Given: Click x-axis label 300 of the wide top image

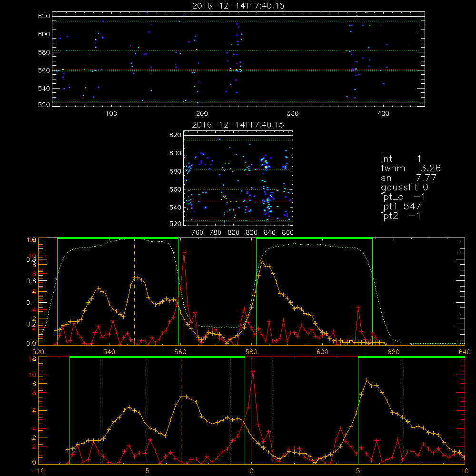Looking at the screenshot, I should pos(293,114).
